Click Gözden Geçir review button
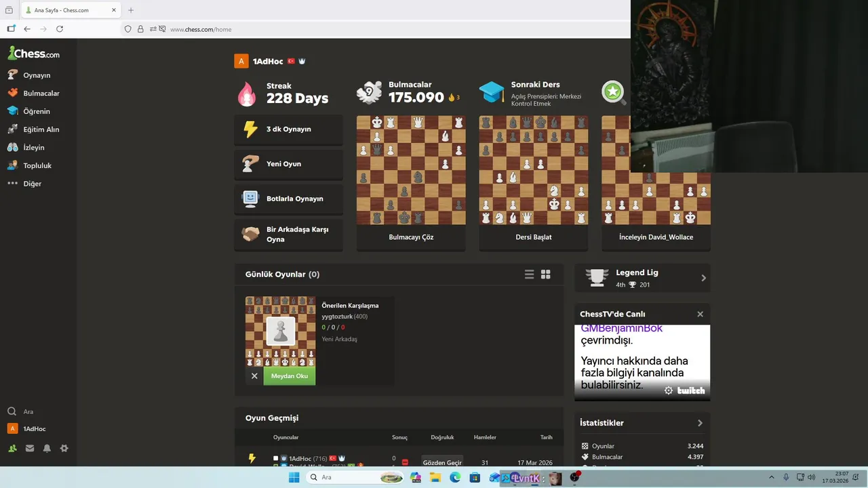Image resolution: width=868 pixels, height=488 pixels. [x=442, y=462]
